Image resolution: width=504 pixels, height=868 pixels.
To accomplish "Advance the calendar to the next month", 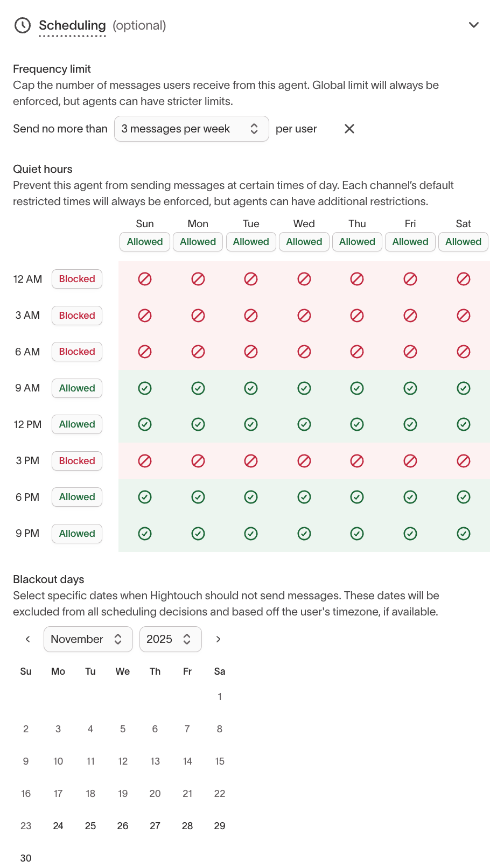I will pos(219,639).
